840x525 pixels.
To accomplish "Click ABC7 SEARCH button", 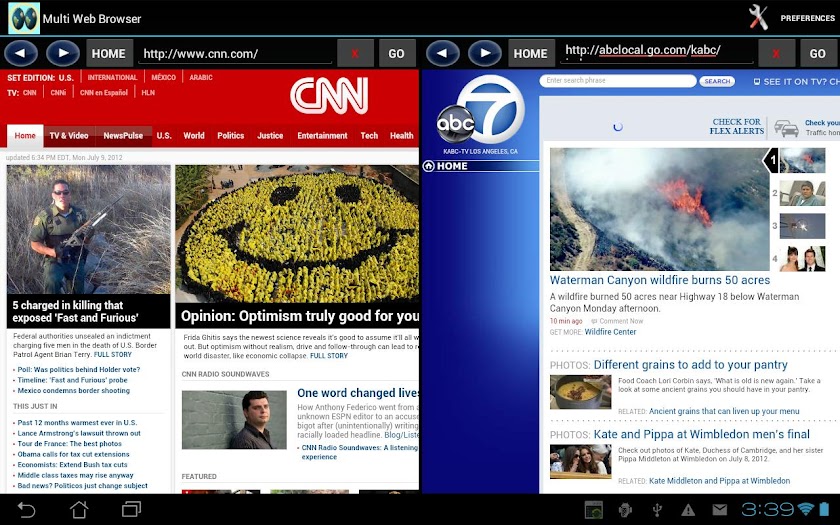I will tap(717, 81).
